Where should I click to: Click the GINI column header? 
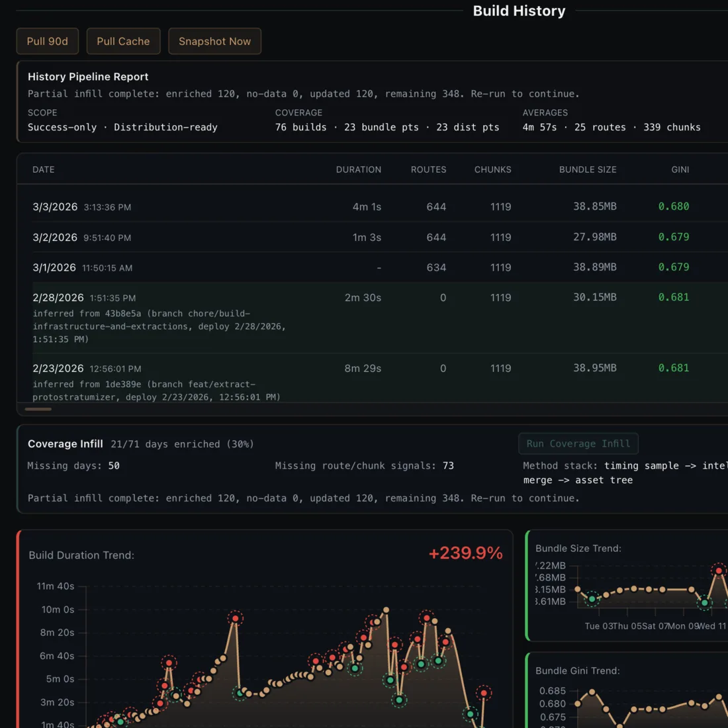680,169
